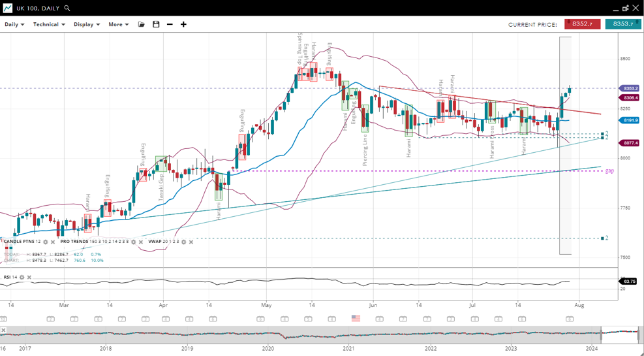This screenshot has width=644, height=356.
Task: Expand the Daily timeframe dropdown
Action: pyautogui.click(x=14, y=24)
